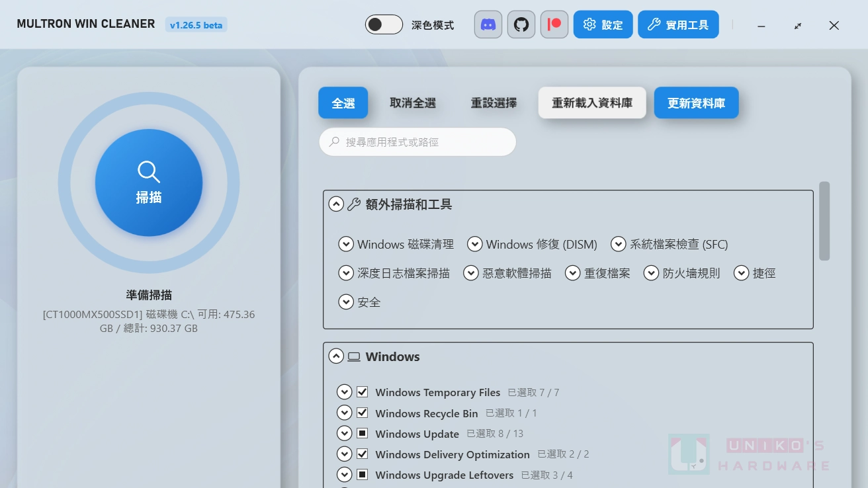Click the v1.26.5 beta version badge
The height and width of the screenshot is (488, 868).
(x=196, y=25)
